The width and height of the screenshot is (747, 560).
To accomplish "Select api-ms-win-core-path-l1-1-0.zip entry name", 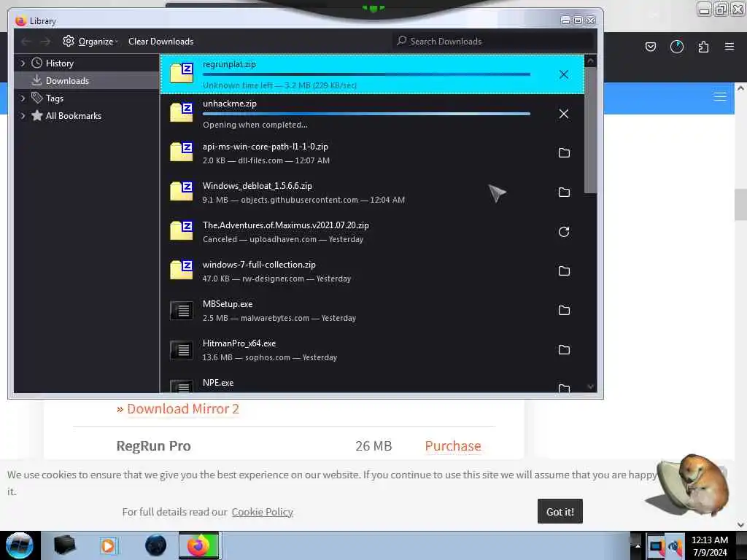I will [x=265, y=147].
